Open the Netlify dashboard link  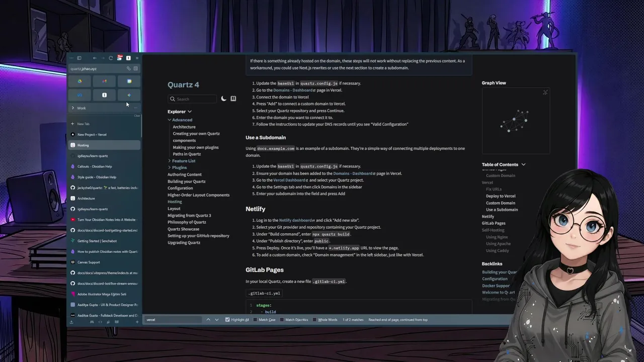coord(297,220)
